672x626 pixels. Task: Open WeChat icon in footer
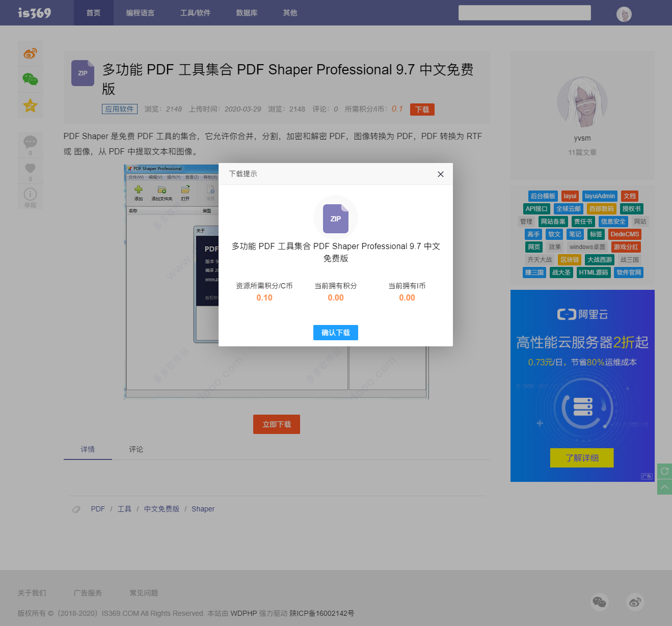coord(600,603)
